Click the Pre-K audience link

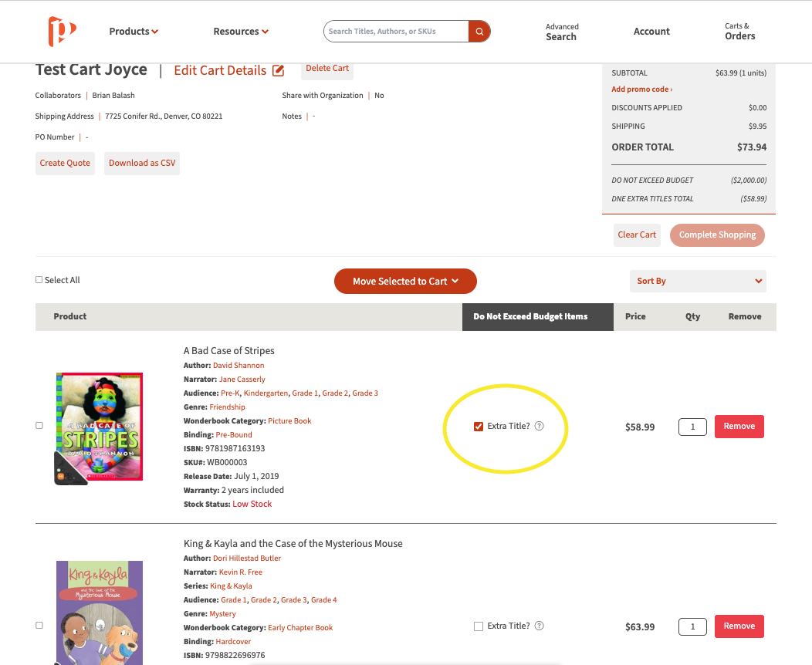click(x=231, y=393)
